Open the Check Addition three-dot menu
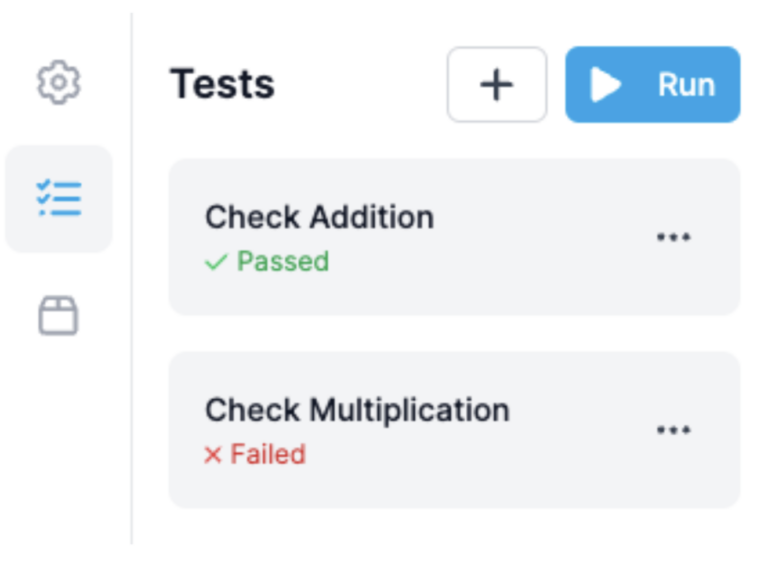The width and height of the screenshot is (768, 571). [673, 238]
